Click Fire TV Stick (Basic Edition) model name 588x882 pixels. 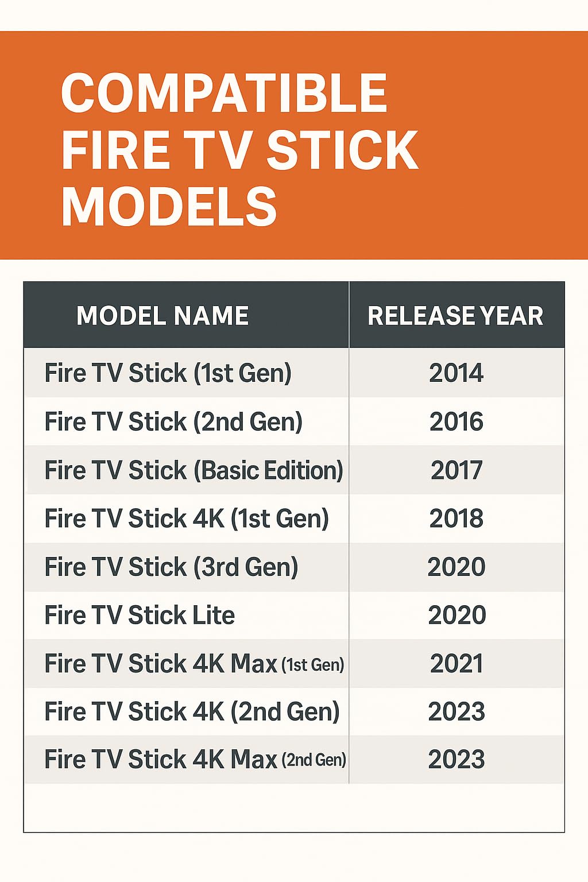click(194, 470)
